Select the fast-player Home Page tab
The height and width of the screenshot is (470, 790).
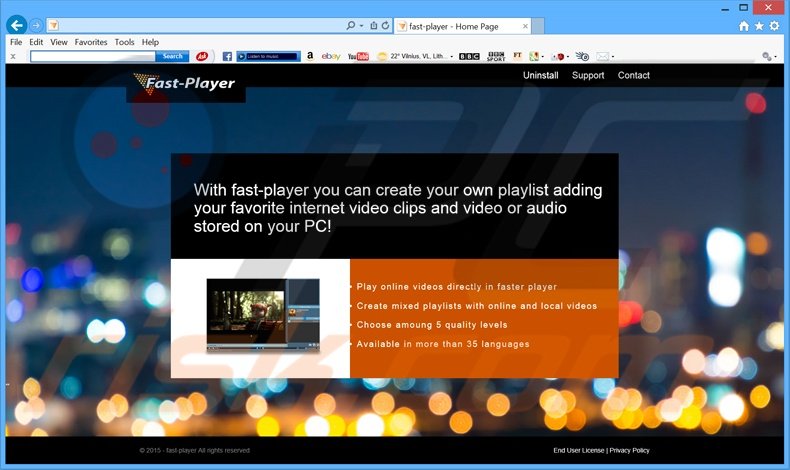(463, 26)
